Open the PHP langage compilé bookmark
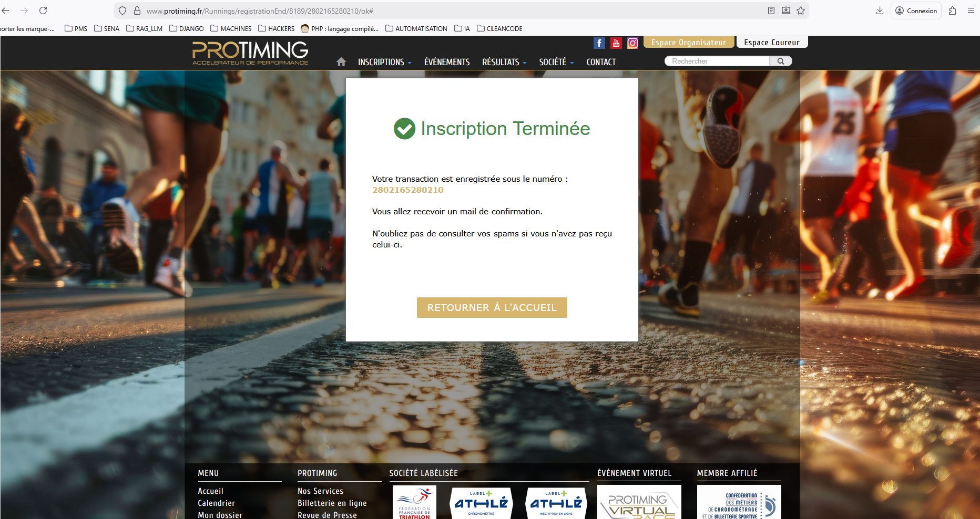The image size is (980, 519). pos(340,29)
